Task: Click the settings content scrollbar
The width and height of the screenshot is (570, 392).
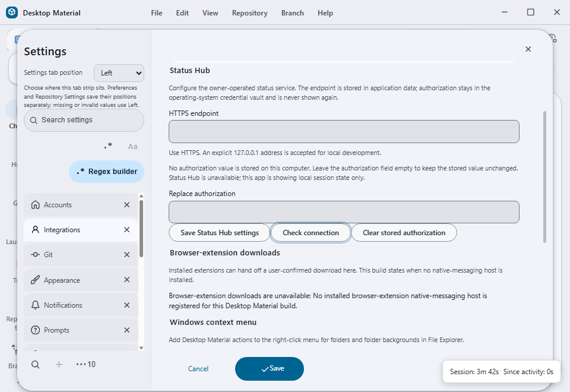Action: point(544,177)
